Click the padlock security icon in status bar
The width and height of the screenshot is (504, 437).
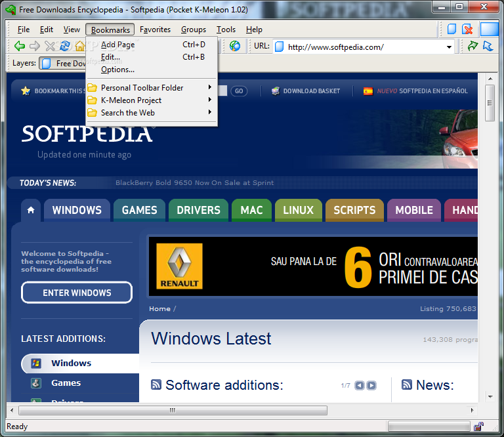tap(478, 427)
